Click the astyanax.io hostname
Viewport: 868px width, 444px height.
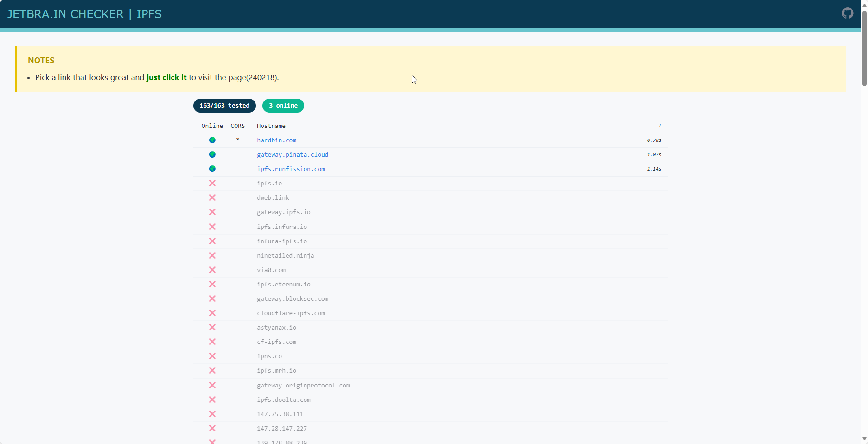pos(277,327)
